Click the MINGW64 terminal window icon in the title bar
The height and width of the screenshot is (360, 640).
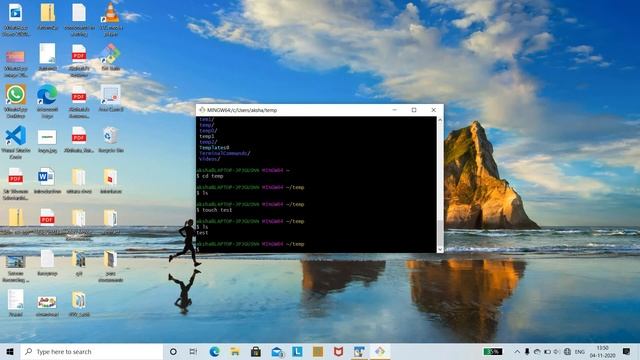tap(202, 110)
